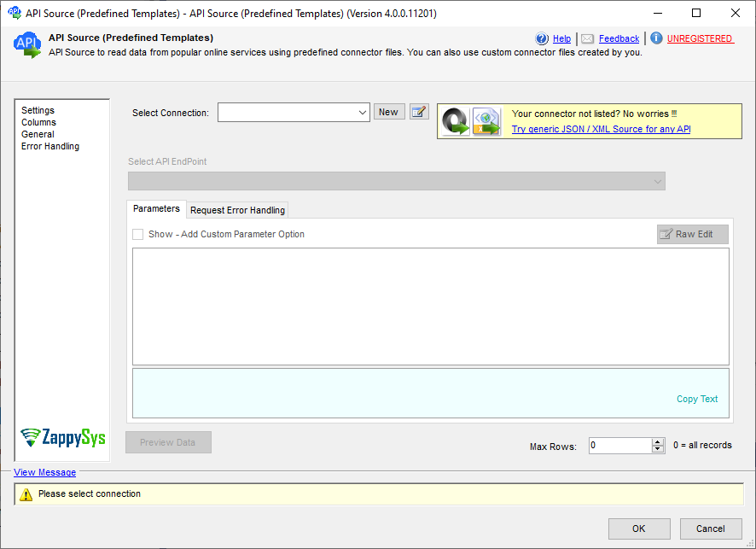Select Error Handling in the left panel
756x549 pixels.
click(x=50, y=146)
